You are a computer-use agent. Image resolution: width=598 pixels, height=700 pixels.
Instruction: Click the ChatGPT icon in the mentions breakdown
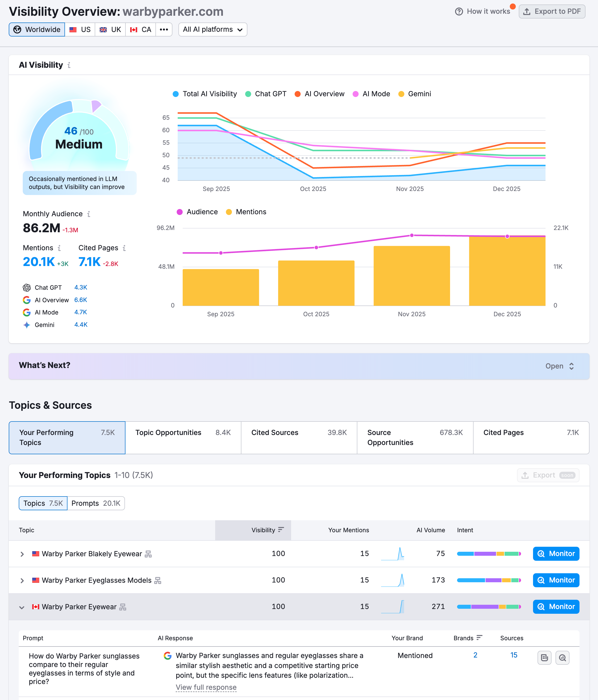[x=27, y=287]
